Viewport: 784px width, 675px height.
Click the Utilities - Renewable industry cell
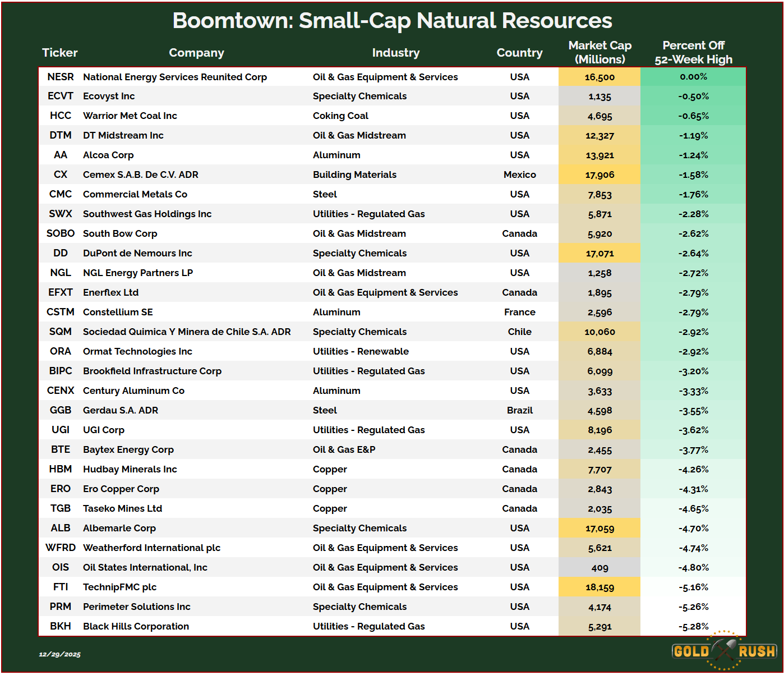pos(361,351)
